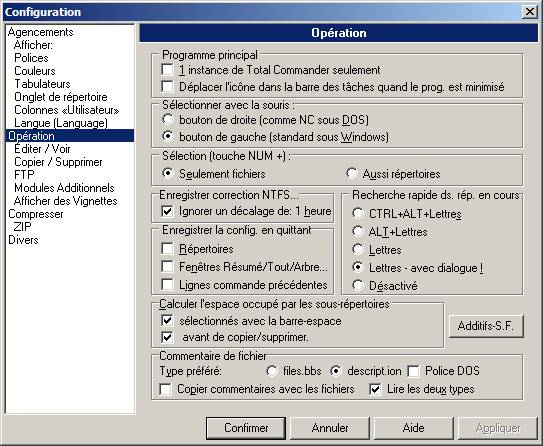Viewport: 543px width, 446px height.
Task: Close the Configuration dialog window
Action: (530, 12)
